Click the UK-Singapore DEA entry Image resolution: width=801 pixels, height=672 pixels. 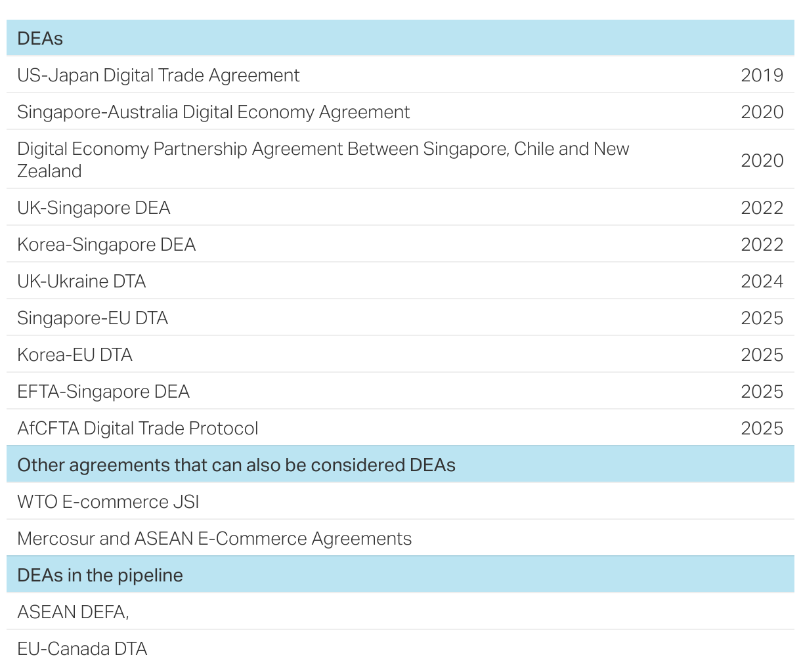click(x=94, y=208)
